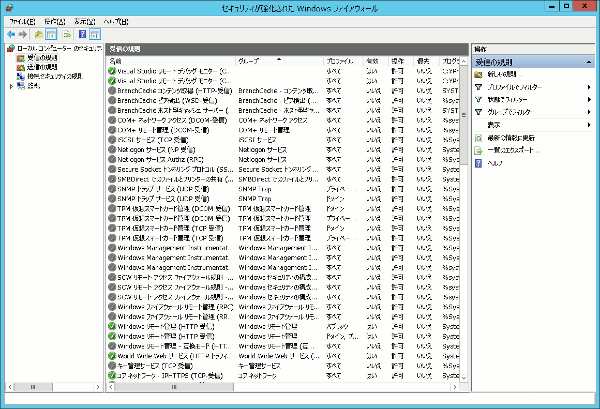
Task: Click the export icon beside 一覧のエクスポート
Action: [x=478, y=150]
